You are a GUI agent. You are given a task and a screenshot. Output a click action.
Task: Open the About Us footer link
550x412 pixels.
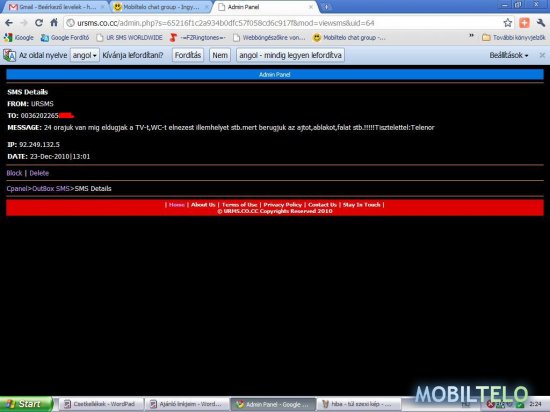coord(203,205)
